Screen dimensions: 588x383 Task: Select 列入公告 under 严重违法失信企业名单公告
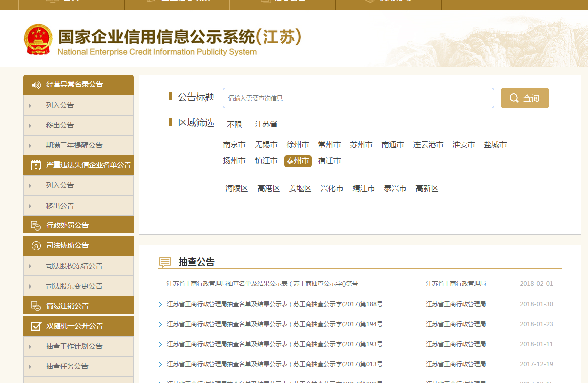pos(78,185)
